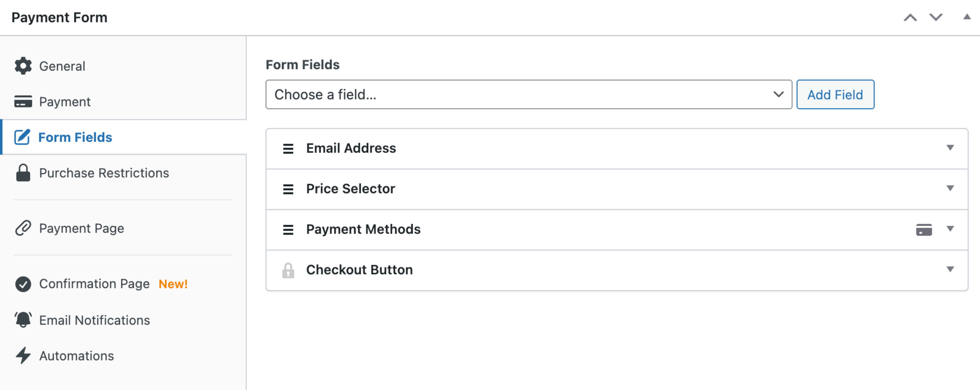Click the Automations lightning bolt icon
The image size is (980, 390).
coord(23,356)
